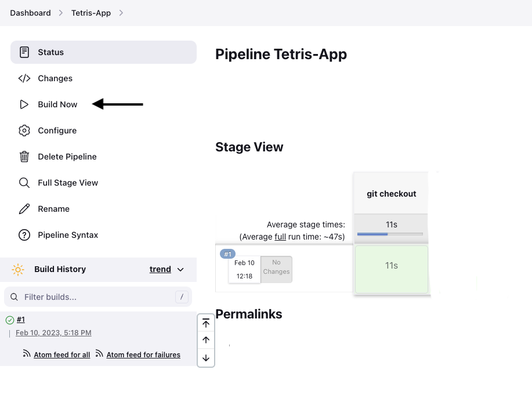Click the Pipeline Syntax help icon
The image size is (532, 413).
(24, 235)
